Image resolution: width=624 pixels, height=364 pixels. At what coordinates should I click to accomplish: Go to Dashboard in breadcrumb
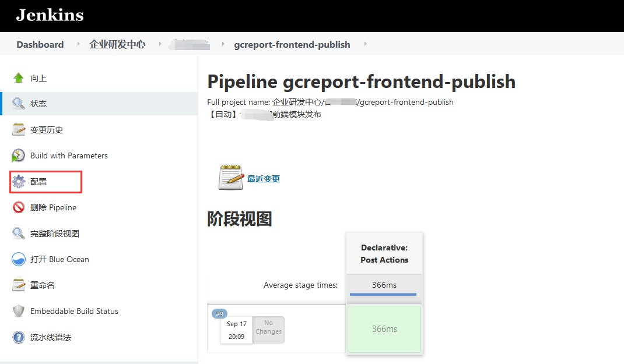click(40, 44)
